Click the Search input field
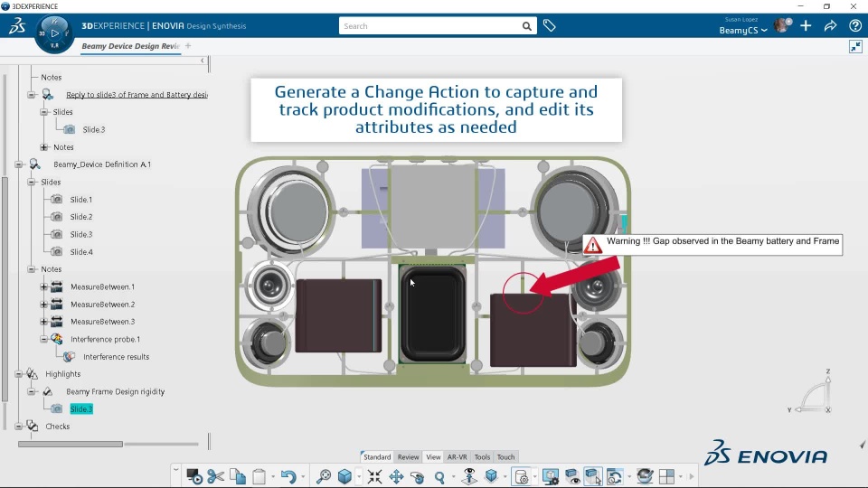The height and width of the screenshot is (488, 868). pyautogui.click(x=429, y=26)
